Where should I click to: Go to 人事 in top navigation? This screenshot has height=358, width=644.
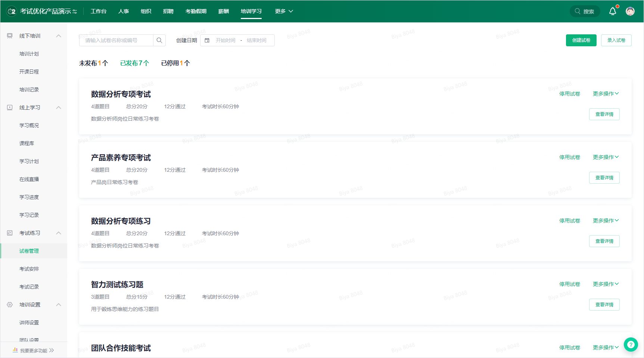124,11
